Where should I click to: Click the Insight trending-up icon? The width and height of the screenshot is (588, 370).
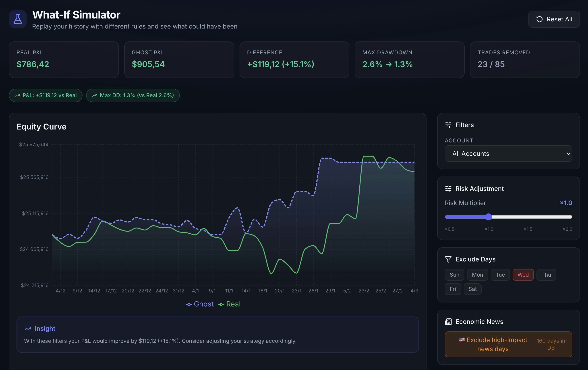pyautogui.click(x=28, y=329)
